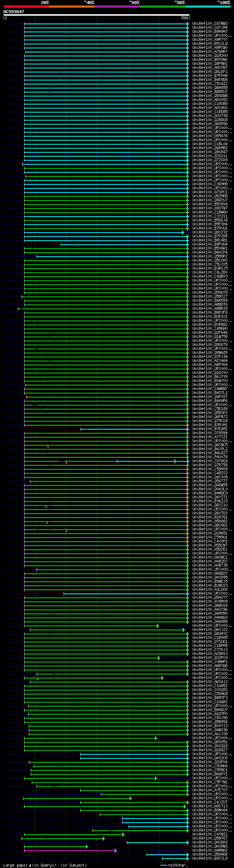Click hit label UniRef100_Q1M300

(x=210, y=56)
